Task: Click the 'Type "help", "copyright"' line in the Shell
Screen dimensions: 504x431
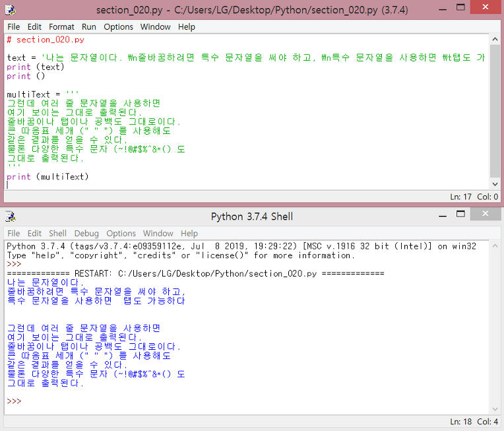Action: tap(181, 255)
